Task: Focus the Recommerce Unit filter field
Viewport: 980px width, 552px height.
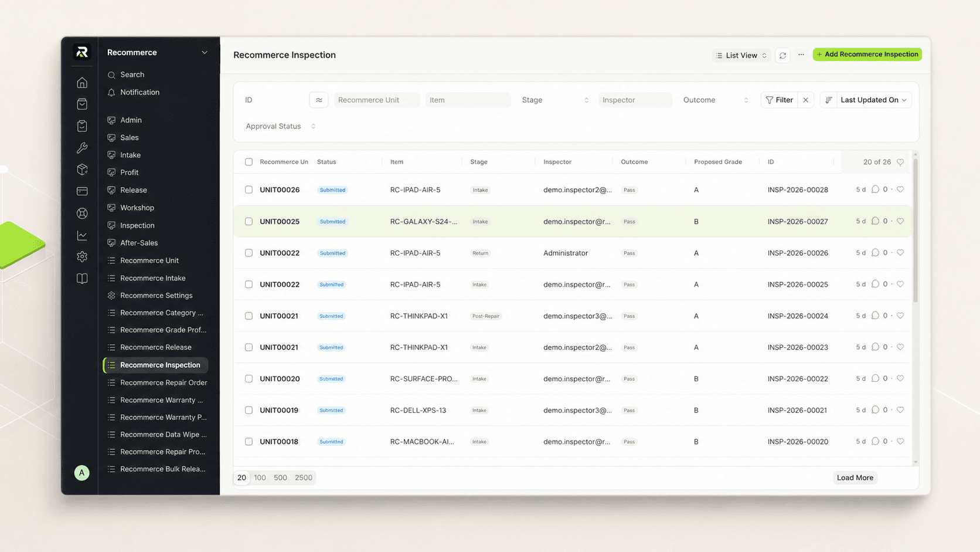Action: coord(377,100)
